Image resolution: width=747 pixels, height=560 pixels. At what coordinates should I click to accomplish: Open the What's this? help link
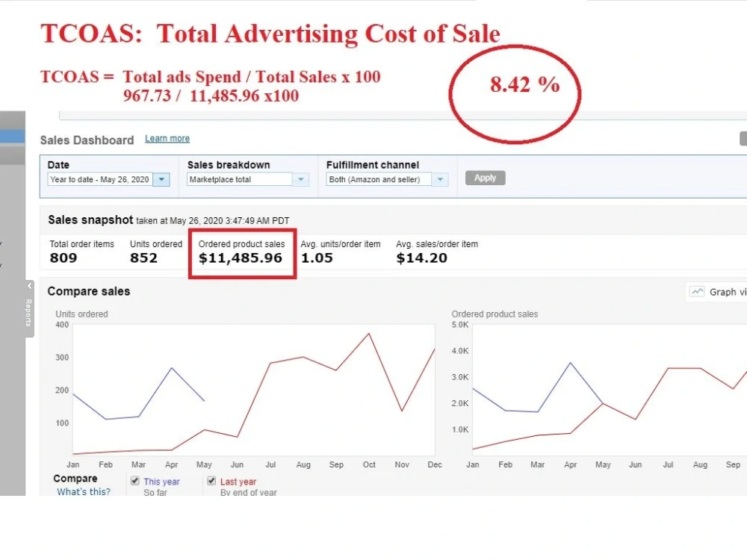84,491
